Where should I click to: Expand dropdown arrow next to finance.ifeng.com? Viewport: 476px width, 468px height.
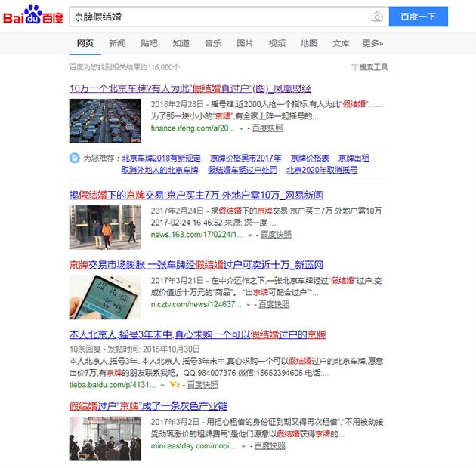coord(241,128)
